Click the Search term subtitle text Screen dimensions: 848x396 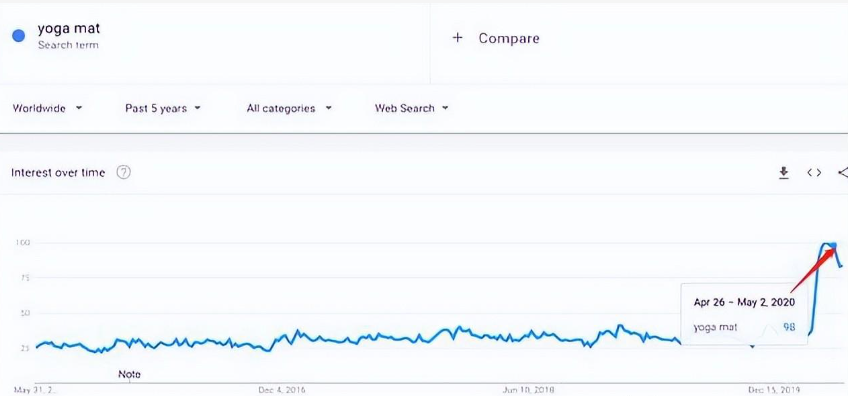(68, 45)
